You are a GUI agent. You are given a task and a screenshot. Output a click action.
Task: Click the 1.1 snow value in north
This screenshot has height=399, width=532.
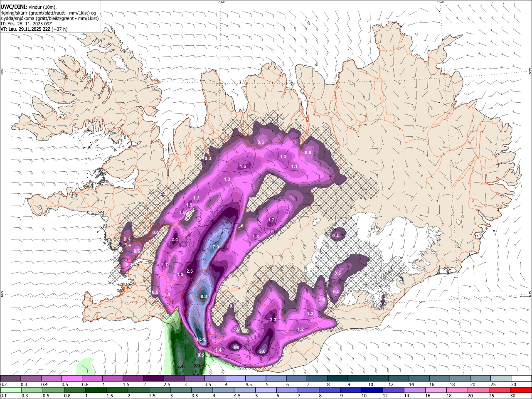[294, 166]
